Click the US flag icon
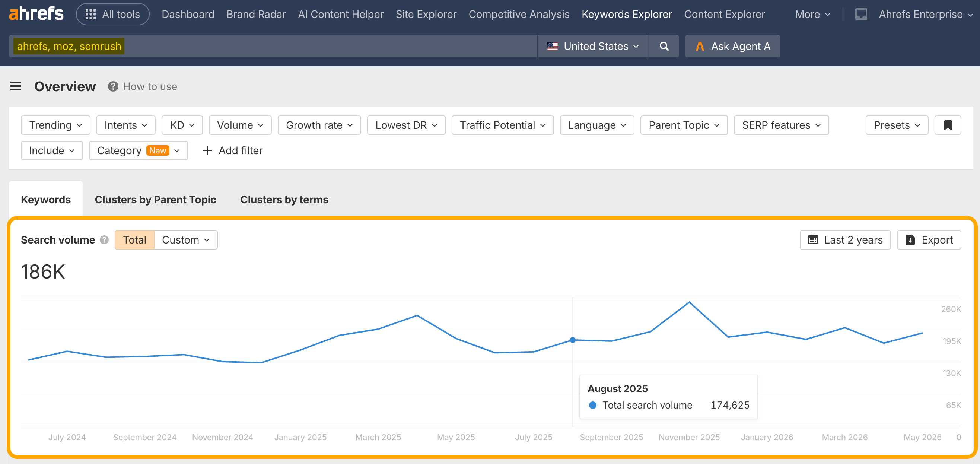The height and width of the screenshot is (464, 980). [x=553, y=46]
